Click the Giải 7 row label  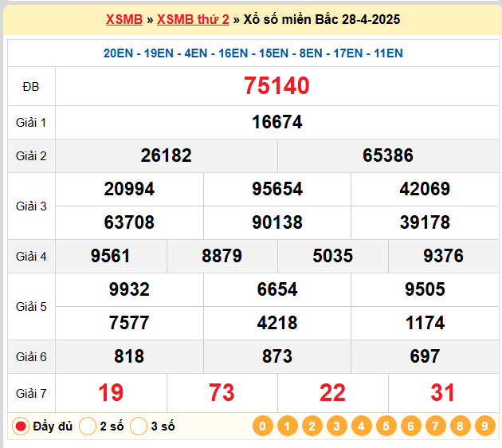pos(31,394)
